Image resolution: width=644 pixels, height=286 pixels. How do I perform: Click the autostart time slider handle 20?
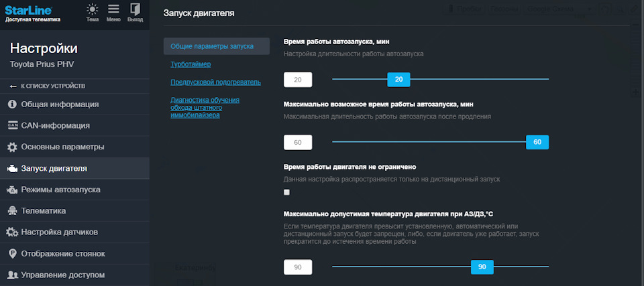(x=398, y=80)
